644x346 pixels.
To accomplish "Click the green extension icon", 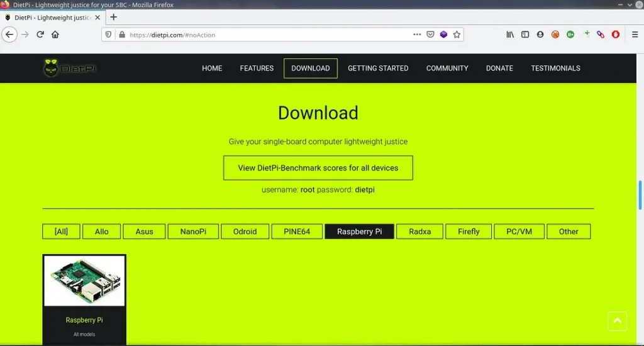I will tap(570, 35).
